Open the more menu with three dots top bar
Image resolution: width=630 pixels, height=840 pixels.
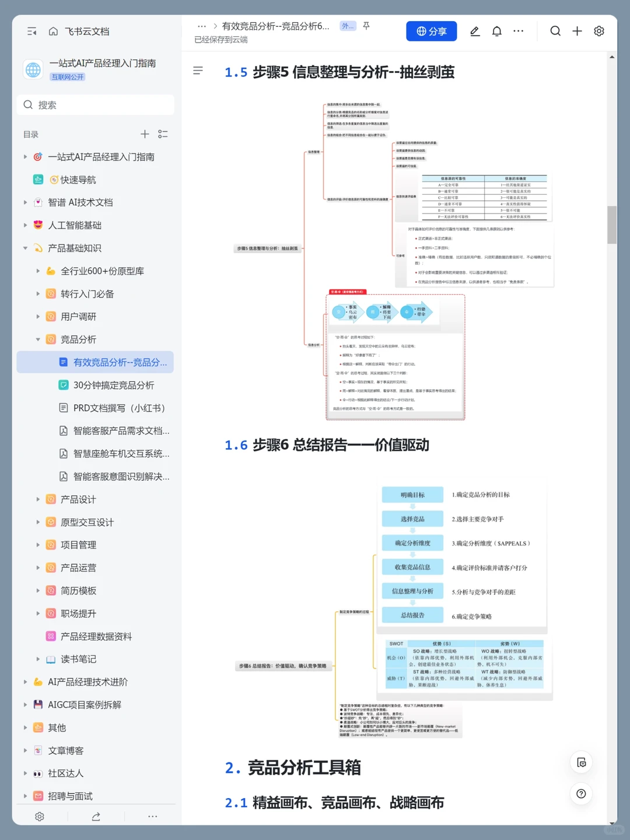(x=518, y=32)
